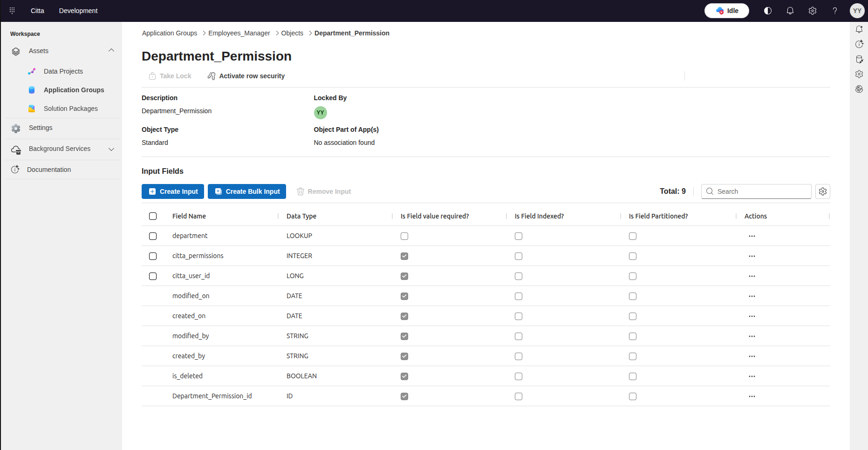Check Is Field Indexed for department

coord(519,236)
